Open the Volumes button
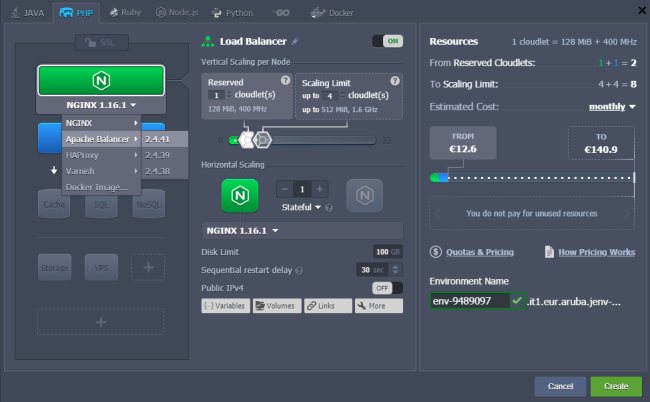 [x=277, y=306]
